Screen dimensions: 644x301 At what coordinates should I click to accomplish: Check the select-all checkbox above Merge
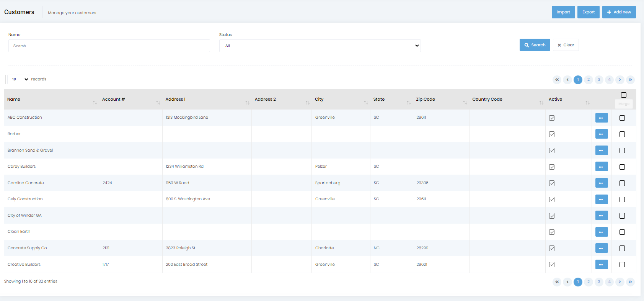(x=624, y=95)
